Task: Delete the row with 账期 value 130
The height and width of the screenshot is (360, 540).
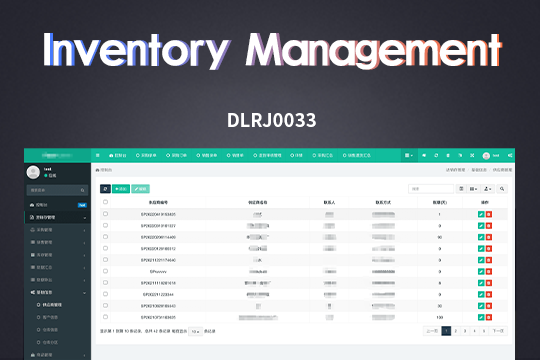Action: [x=489, y=317]
